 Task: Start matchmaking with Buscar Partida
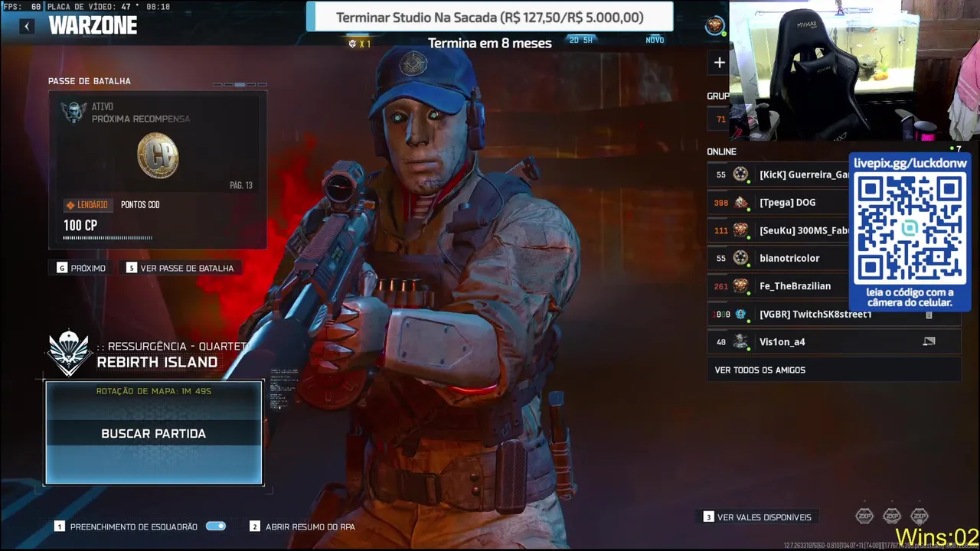click(154, 433)
